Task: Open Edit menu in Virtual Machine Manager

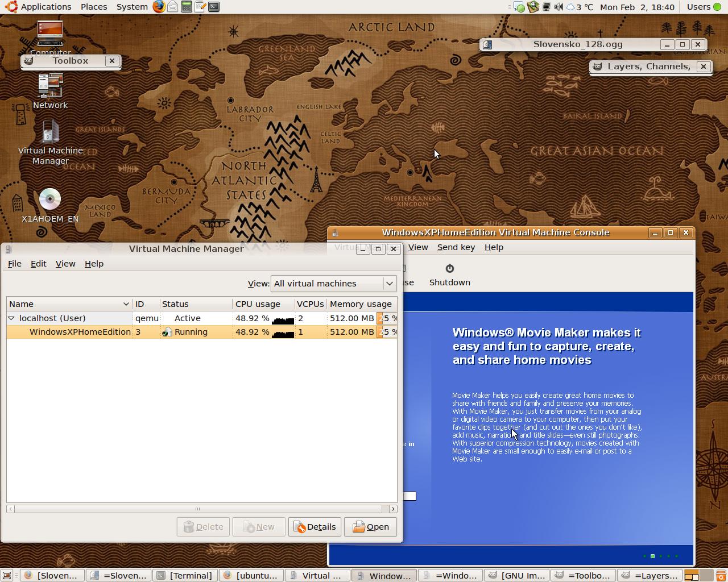Action: [38, 264]
